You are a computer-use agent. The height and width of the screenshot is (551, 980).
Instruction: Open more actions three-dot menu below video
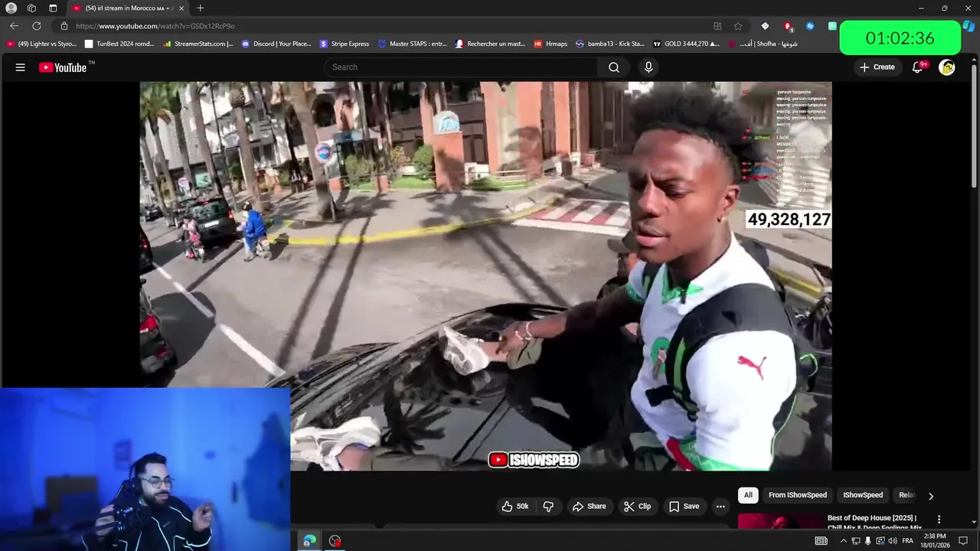pyautogui.click(x=720, y=506)
